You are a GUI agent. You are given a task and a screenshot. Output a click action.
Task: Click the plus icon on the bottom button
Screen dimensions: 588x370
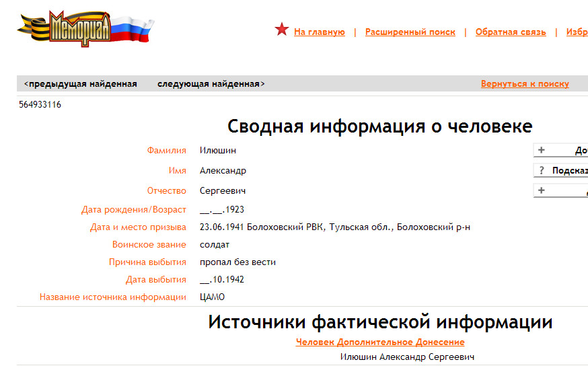(x=542, y=191)
